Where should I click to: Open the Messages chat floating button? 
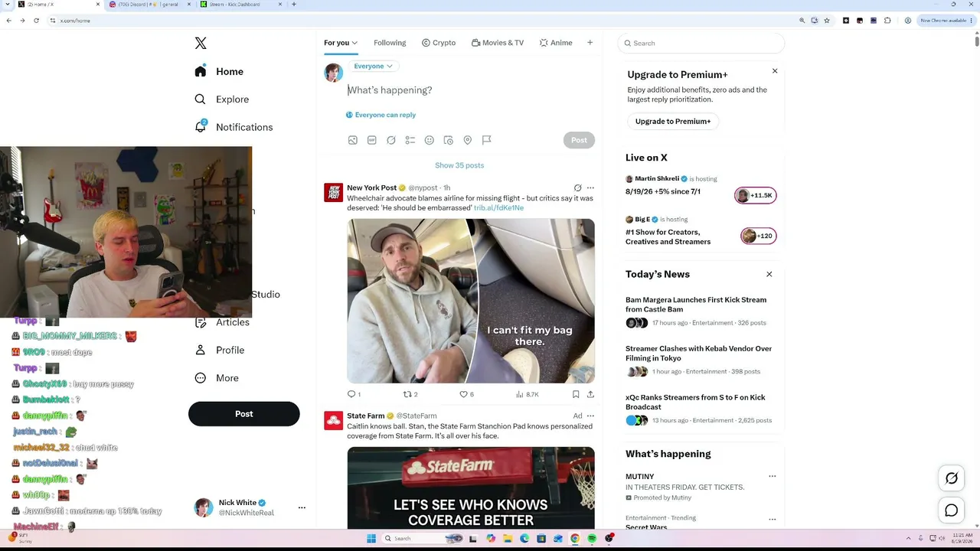click(952, 510)
